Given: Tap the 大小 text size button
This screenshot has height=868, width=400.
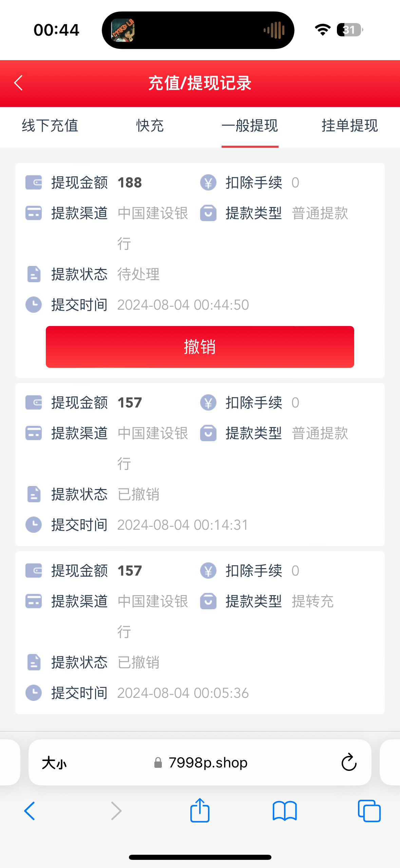Looking at the screenshot, I should pyautogui.click(x=54, y=763).
